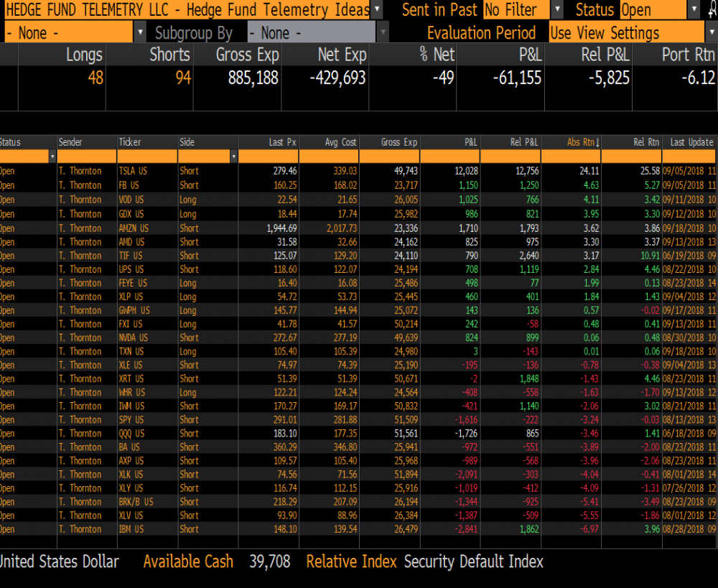Select the XRT US ticker
The width and height of the screenshot is (718, 588).
click(131, 379)
